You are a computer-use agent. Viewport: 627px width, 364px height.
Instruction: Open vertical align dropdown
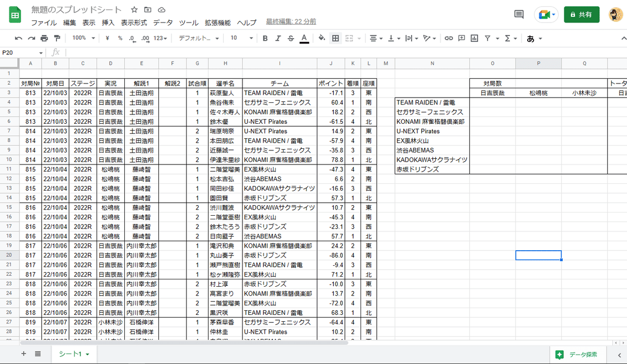pyautogui.click(x=393, y=38)
